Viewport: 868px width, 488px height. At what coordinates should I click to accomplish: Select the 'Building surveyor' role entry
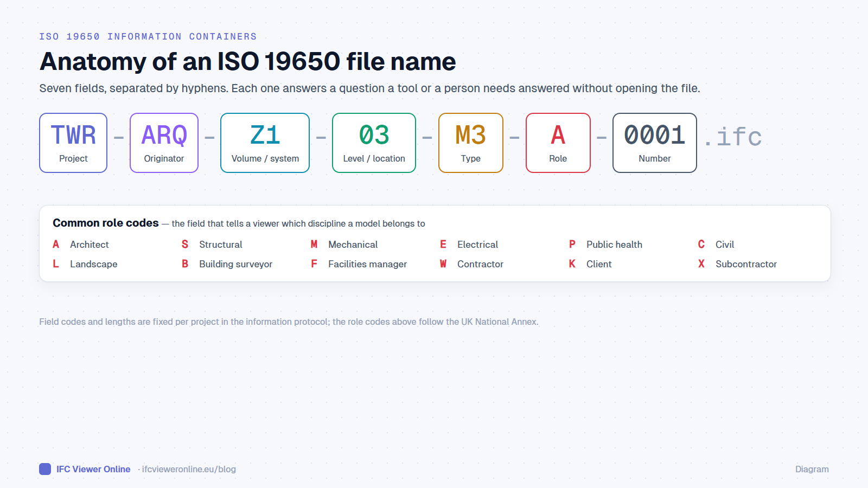click(x=227, y=264)
